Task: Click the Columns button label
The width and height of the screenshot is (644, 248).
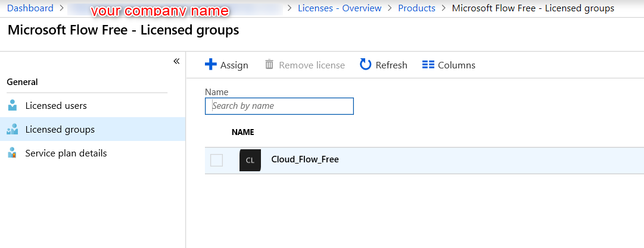Action: (x=457, y=65)
